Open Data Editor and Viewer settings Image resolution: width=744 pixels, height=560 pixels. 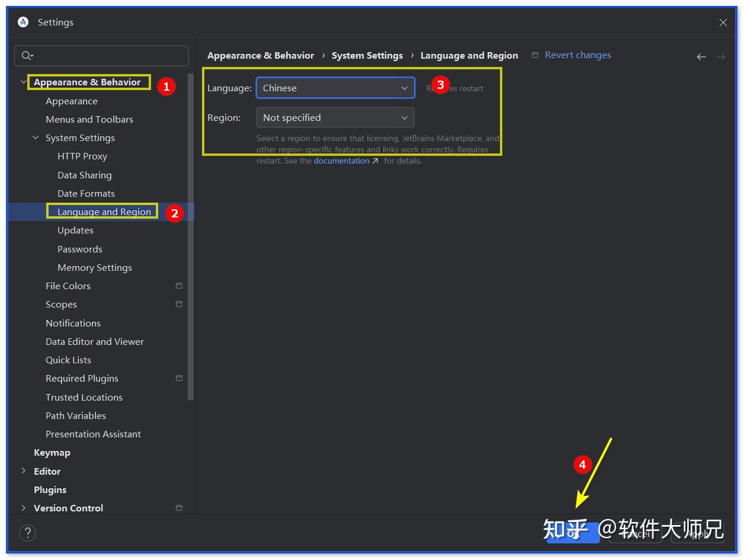[x=95, y=342]
